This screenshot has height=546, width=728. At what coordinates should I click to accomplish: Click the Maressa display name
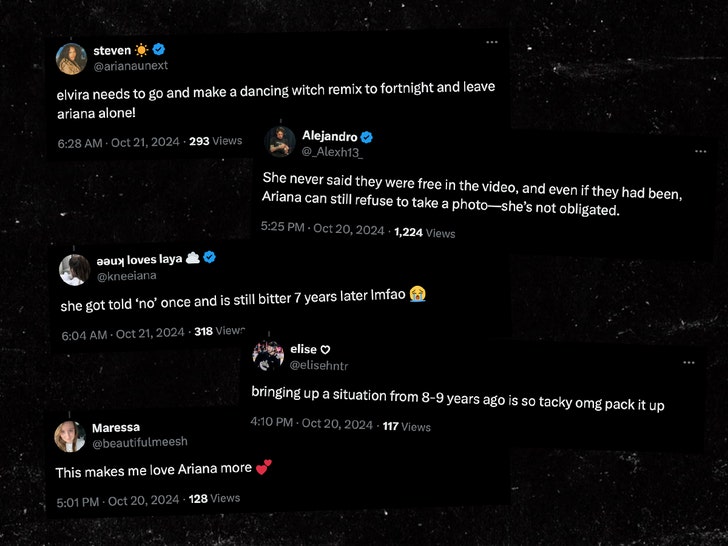[116, 427]
